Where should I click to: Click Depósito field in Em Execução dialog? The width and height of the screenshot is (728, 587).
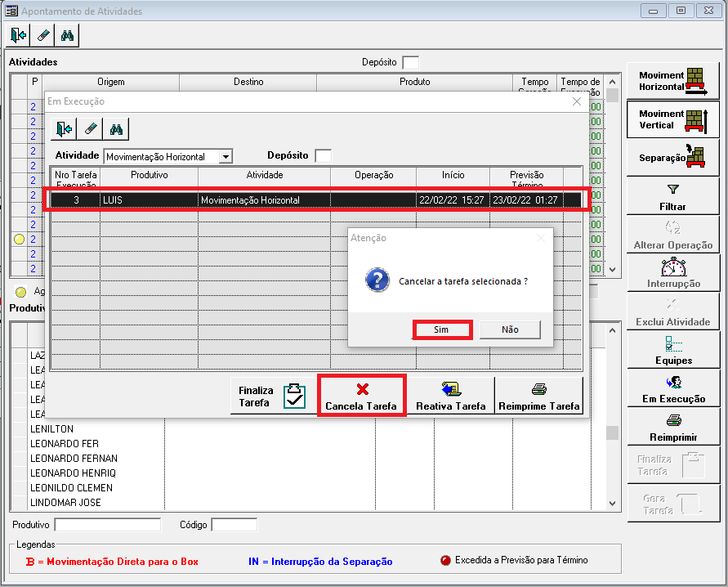[x=323, y=155]
